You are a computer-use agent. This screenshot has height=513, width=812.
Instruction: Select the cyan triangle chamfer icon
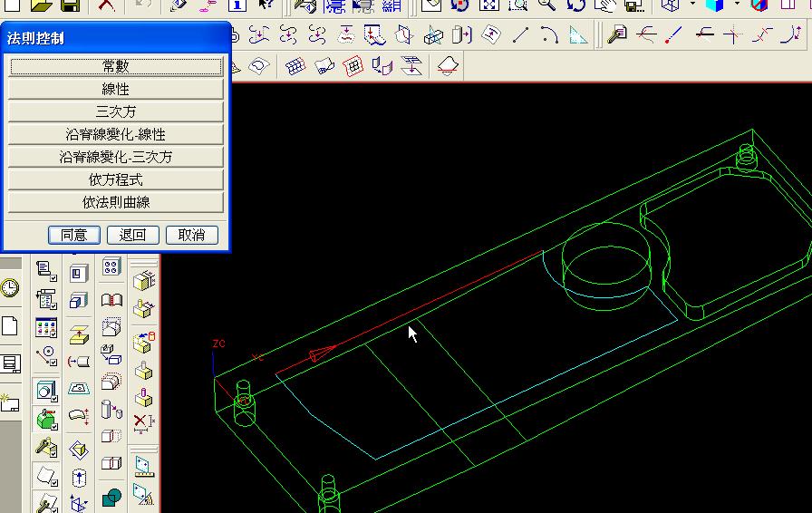pos(578,35)
